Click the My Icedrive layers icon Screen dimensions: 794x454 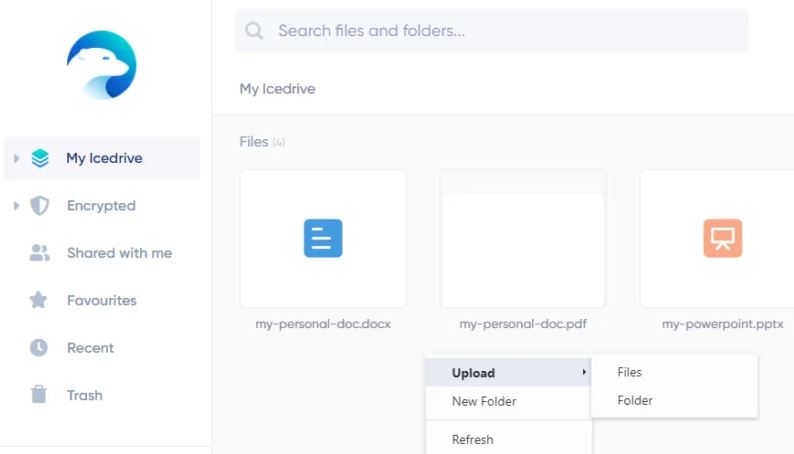pos(40,158)
